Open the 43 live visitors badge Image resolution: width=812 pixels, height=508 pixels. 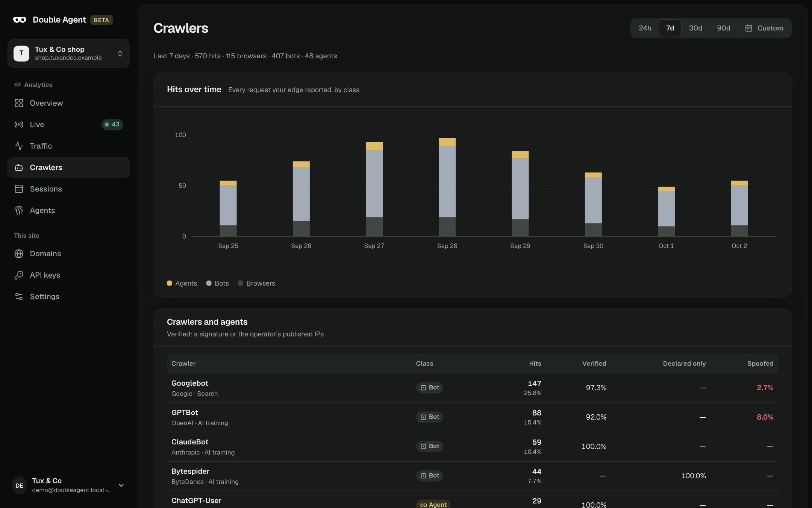coord(112,125)
